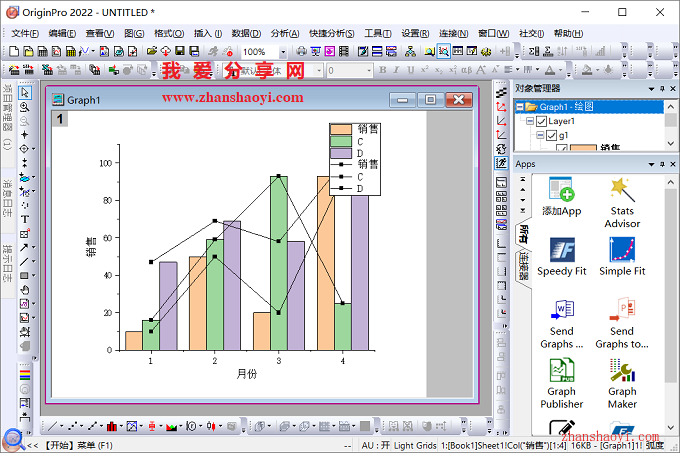Image resolution: width=680 pixels, height=453 pixels.
Task: Launch Send Graphs to PowerPoint app
Action: click(622, 323)
